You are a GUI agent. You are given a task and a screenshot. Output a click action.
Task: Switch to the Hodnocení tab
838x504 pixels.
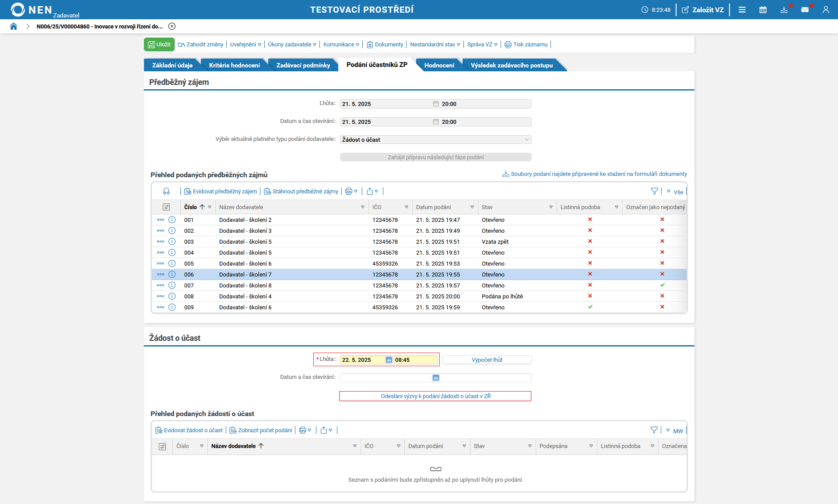click(x=439, y=65)
